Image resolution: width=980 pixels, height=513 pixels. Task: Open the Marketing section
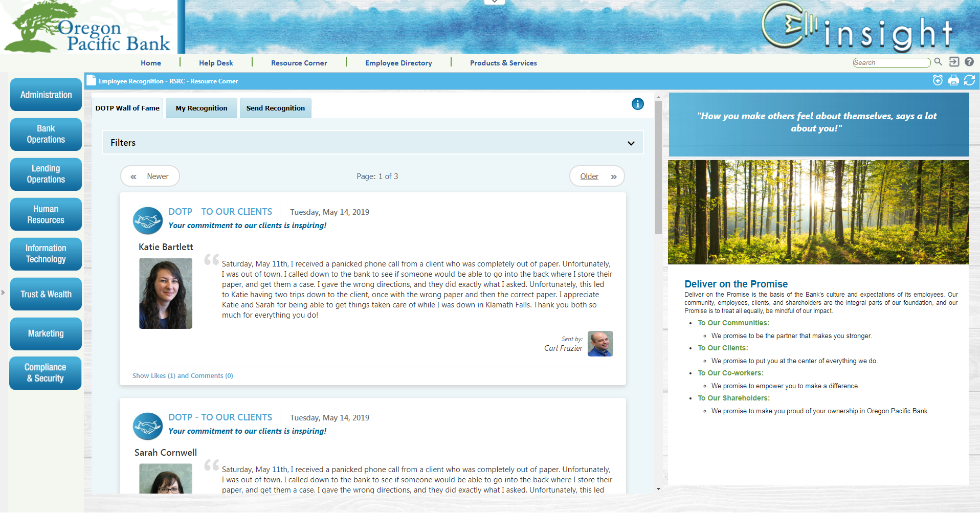[x=46, y=333]
